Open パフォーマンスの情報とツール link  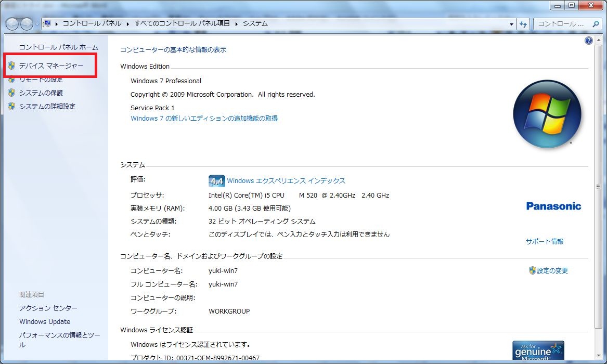pyautogui.click(x=60, y=340)
